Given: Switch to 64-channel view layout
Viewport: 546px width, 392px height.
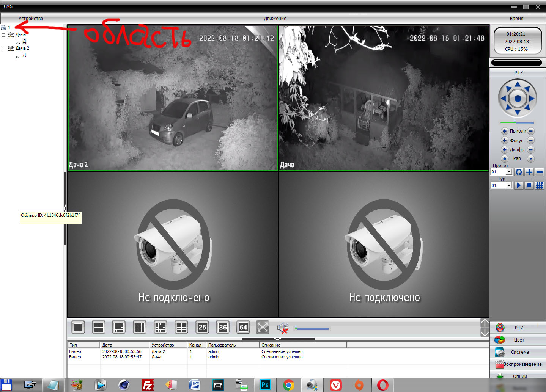Looking at the screenshot, I should coord(243,327).
